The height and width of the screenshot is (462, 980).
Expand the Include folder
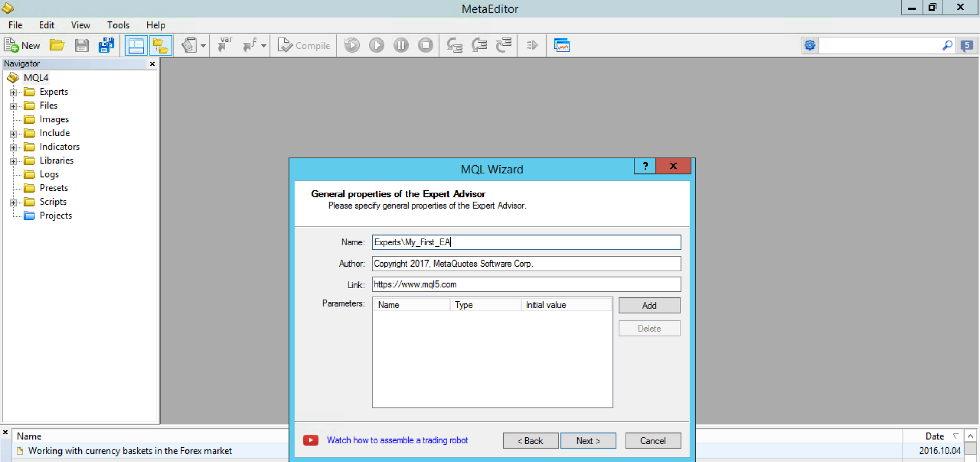pos(13,134)
